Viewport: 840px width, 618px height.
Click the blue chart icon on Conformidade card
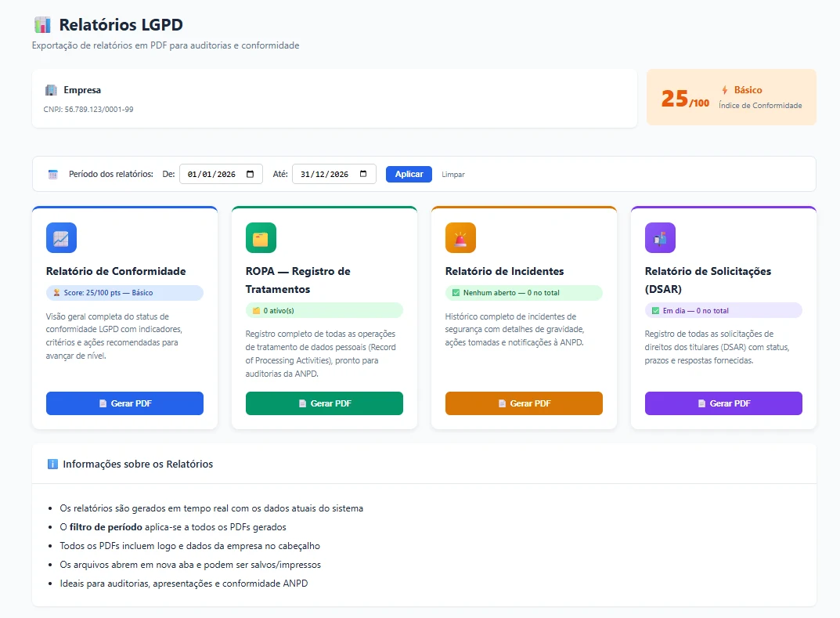[61, 237]
